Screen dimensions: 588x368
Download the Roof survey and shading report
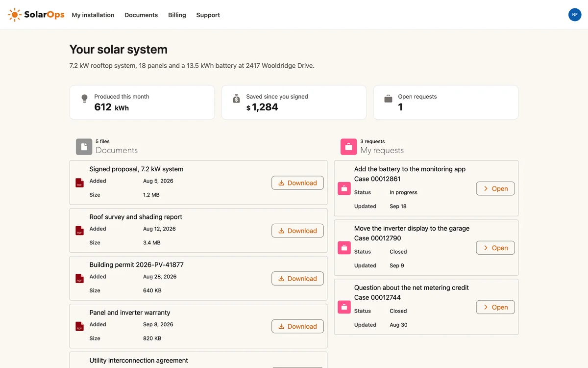coord(297,231)
